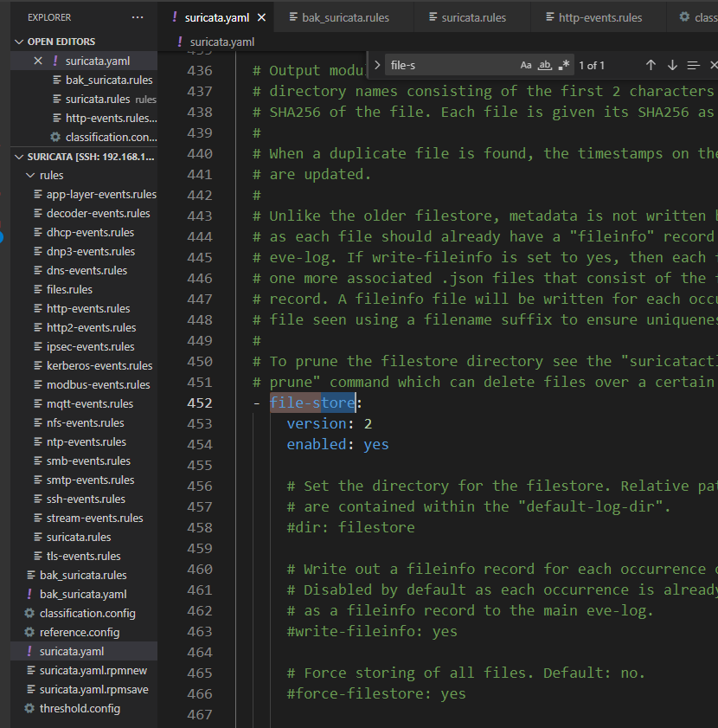Collapse the rules folder
The height and width of the screenshot is (728, 718).
[x=30, y=176]
